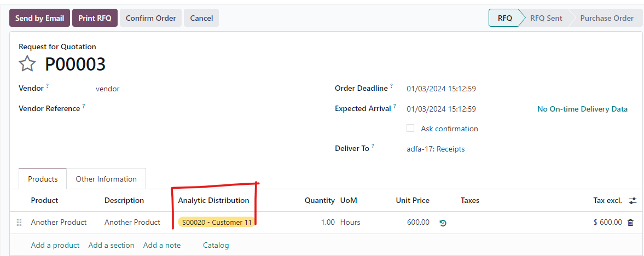Click the Print RFQ button
The width and height of the screenshot is (644, 256).
(x=95, y=18)
